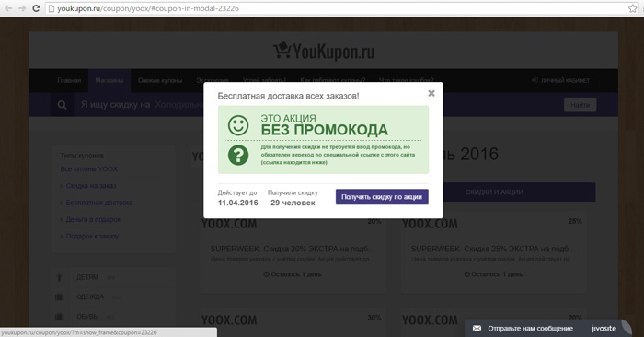Bookmark the page with star icon

point(633,8)
